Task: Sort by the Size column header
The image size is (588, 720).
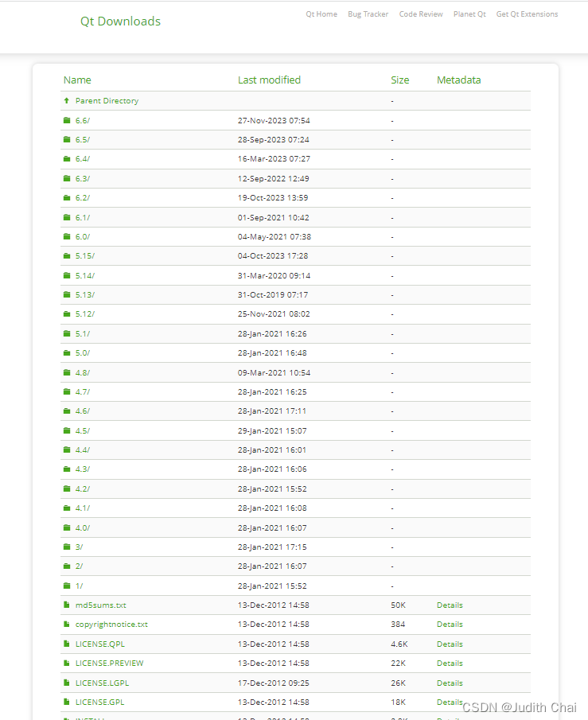Action: point(400,80)
